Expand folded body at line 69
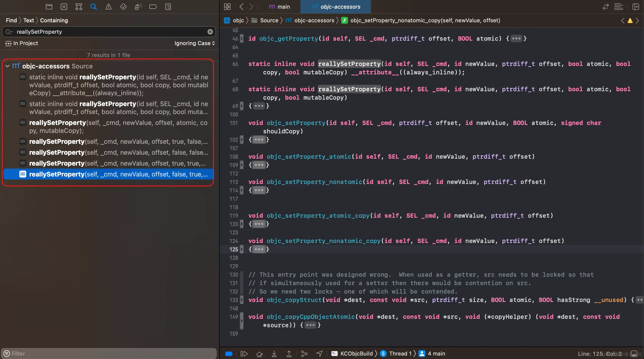Image resolution: width=644 pixels, height=359 pixels. (x=259, y=106)
